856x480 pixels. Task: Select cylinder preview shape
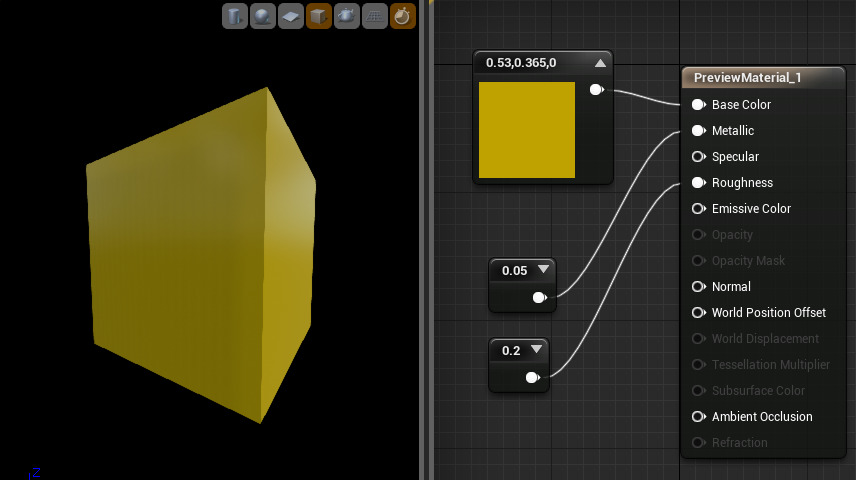pos(235,16)
